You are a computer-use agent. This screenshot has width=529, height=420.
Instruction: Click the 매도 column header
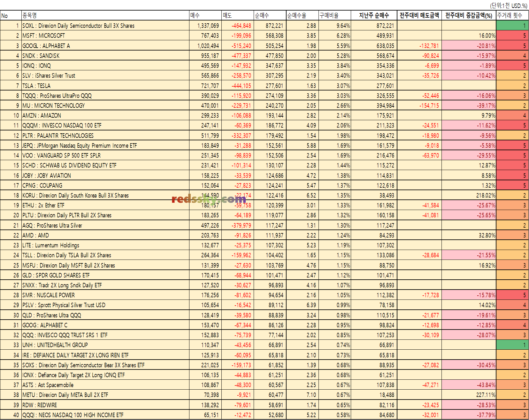click(238, 15)
